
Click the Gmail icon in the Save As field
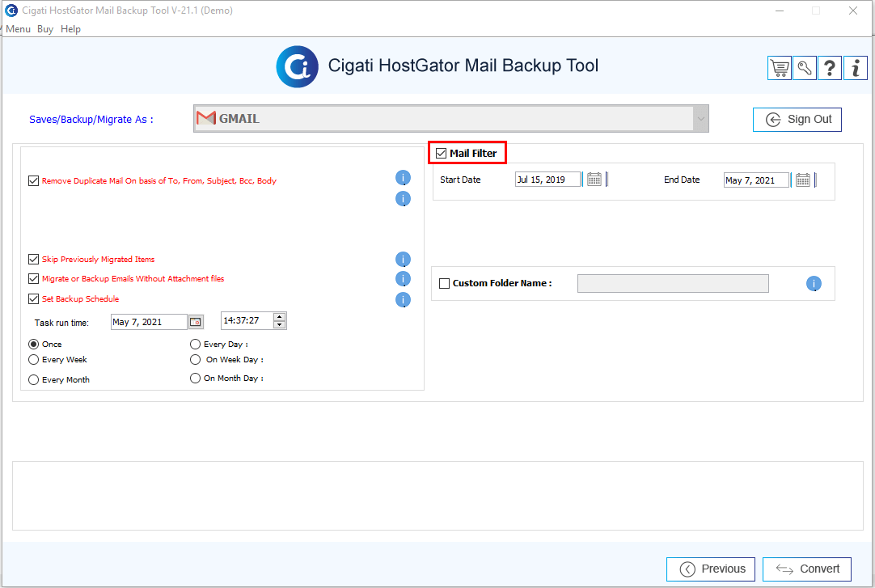click(206, 118)
